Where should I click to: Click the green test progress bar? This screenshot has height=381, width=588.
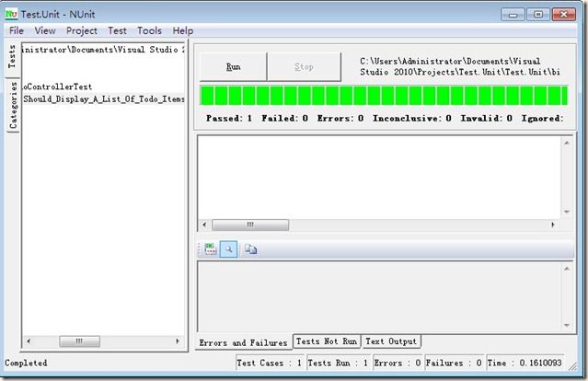384,96
